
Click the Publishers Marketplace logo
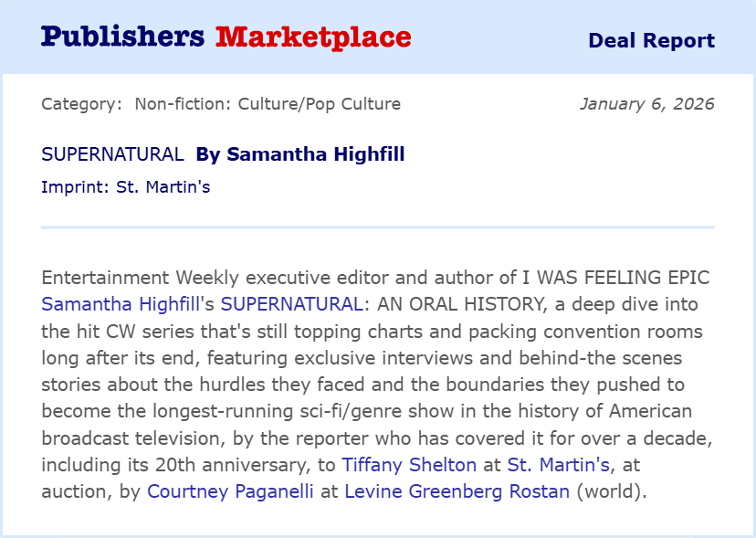[x=226, y=37]
